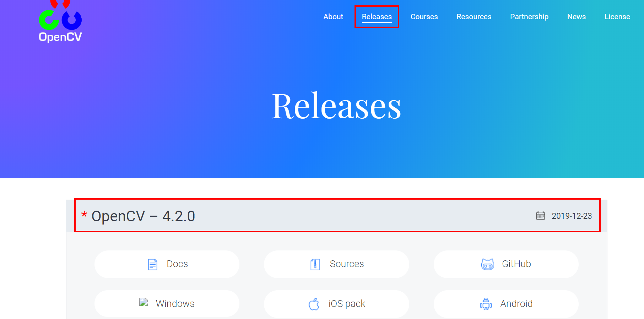Viewport: 644px width, 319px height.
Task: Open the GitHub button
Action: coord(506,264)
